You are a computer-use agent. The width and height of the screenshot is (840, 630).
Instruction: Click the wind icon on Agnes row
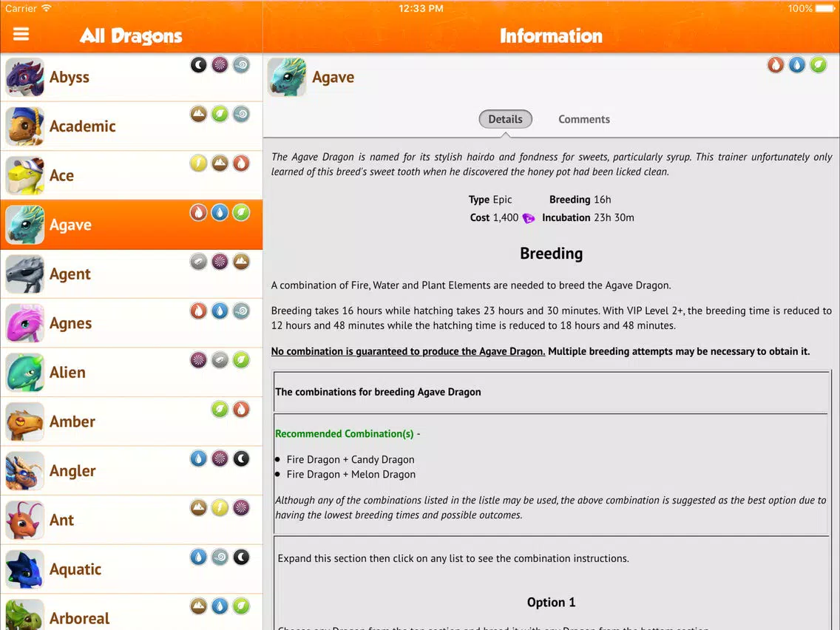click(241, 311)
